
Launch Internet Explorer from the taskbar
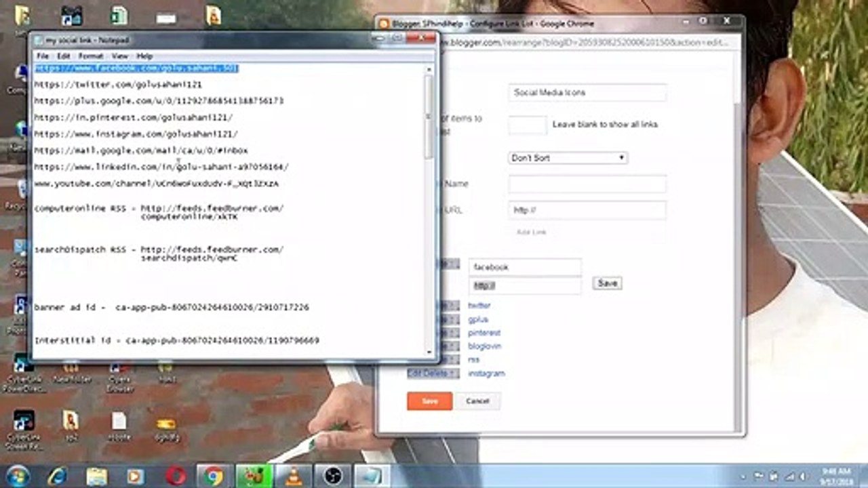(x=58, y=476)
